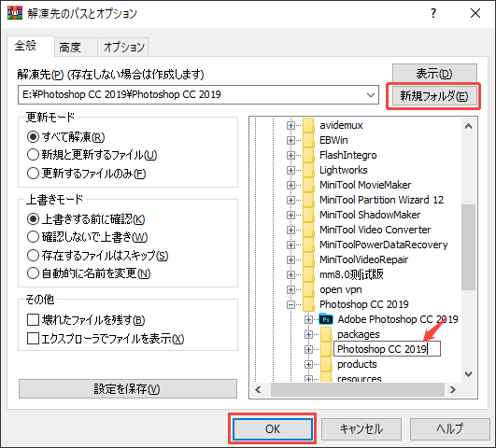Click the products folder icon
The height and width of the screenshot is (448, 496).
pyautogui.click(x=326, y=364)
